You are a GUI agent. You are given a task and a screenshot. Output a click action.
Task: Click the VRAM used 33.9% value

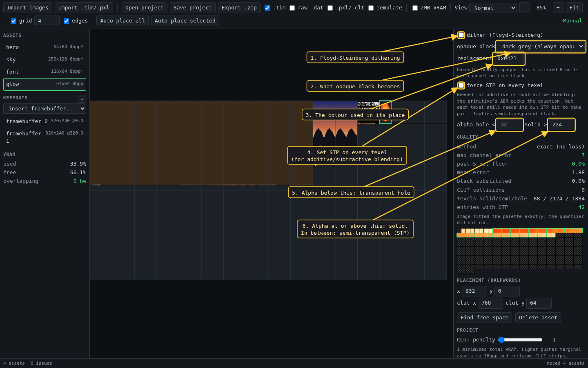(x=78, y=164)
